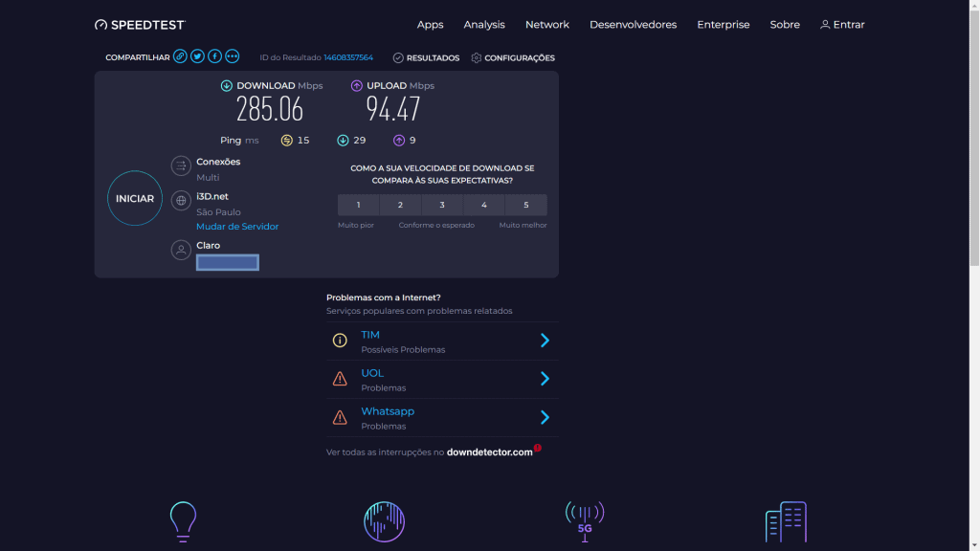
Task: Open the TIM problems link
Action: 370,335
